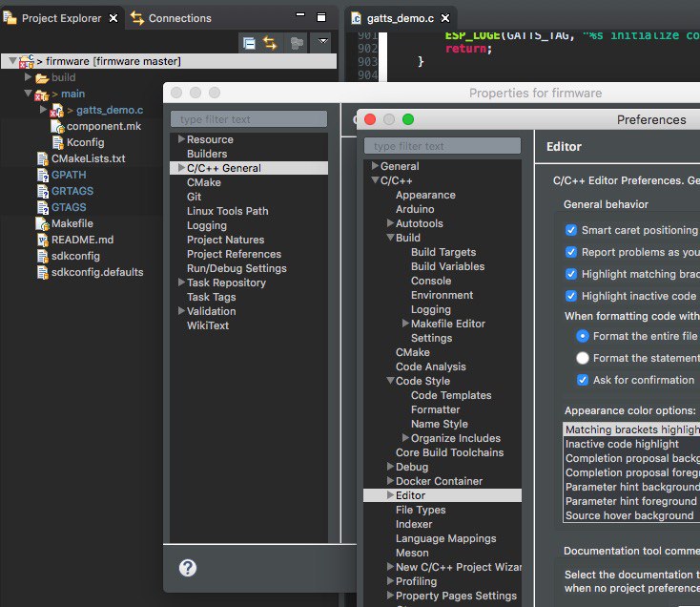Close the Project Explorer tab with X
The height and width of the screenshot is (607, 700).
pos(114,18)
